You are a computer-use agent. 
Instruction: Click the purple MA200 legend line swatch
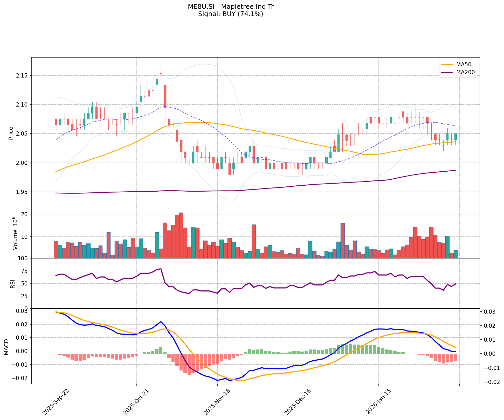pos(447,72)
